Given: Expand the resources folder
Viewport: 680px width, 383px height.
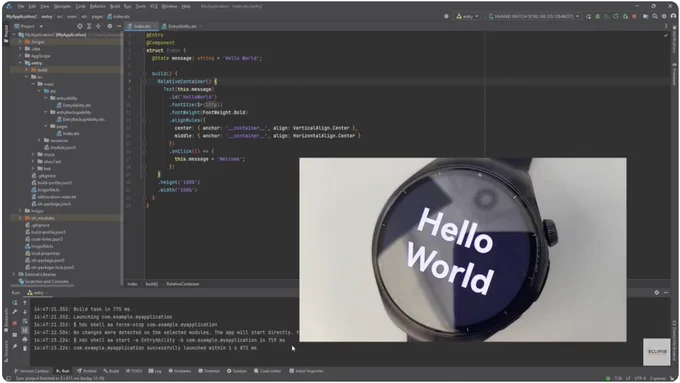Looking at the screenshot, I should [x=39, y=141].
